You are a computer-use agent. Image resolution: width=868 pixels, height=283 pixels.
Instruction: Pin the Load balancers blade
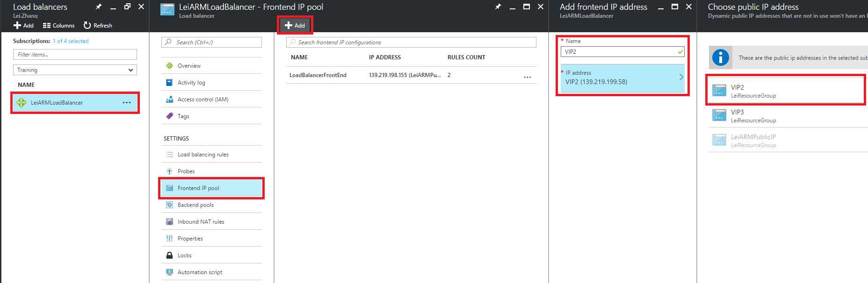99,7
